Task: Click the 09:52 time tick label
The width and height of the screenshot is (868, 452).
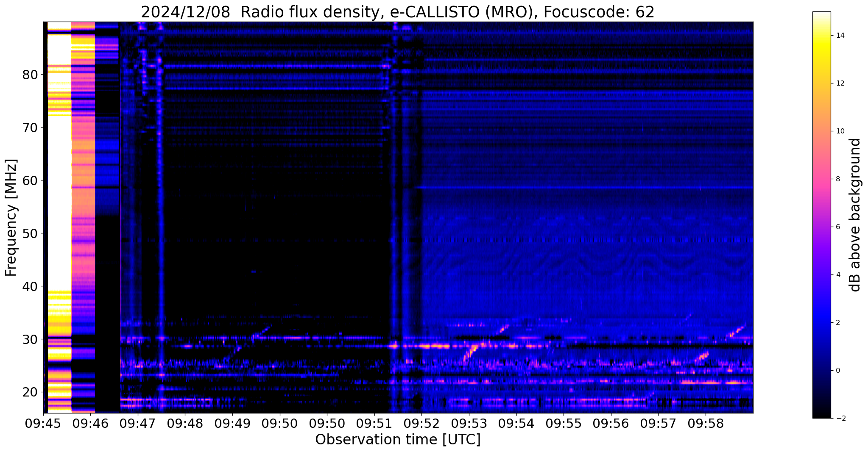Action: tap(421, 423)
